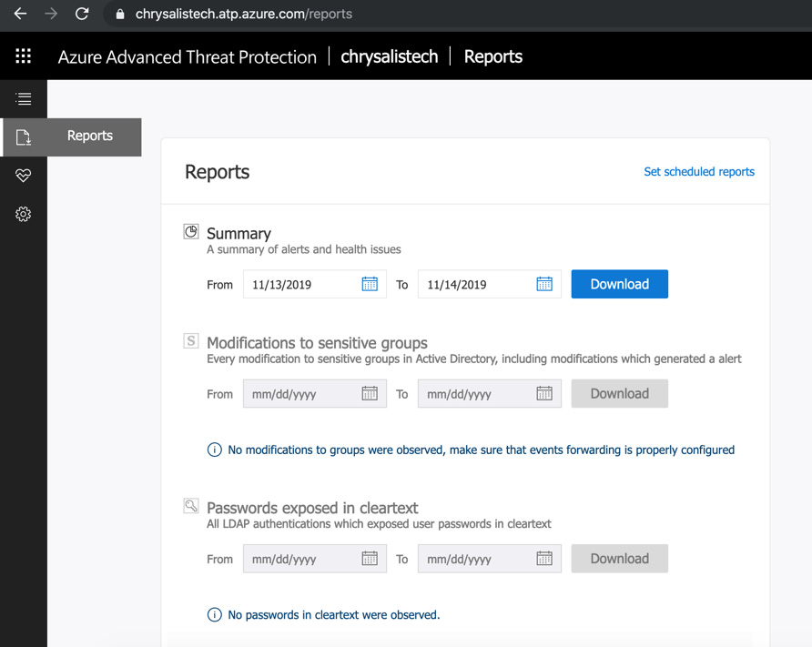Select the Reports document icon in sidebar
Screen dimensions: 812x647
click(24, 137)
